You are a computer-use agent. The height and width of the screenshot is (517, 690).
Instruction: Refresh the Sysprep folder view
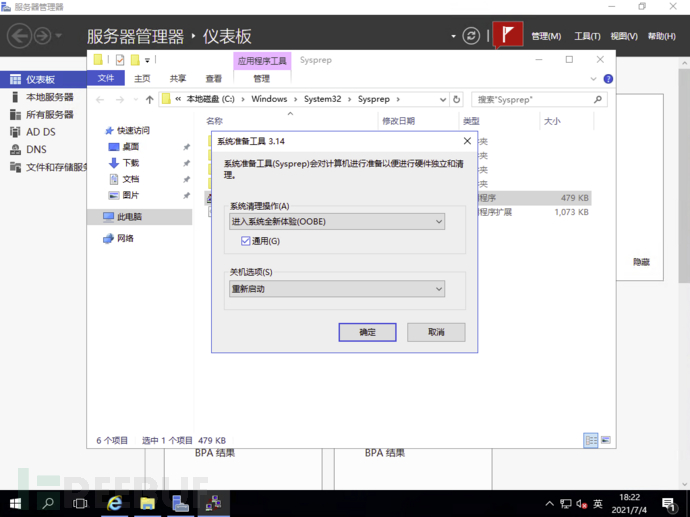pos(457,100)
